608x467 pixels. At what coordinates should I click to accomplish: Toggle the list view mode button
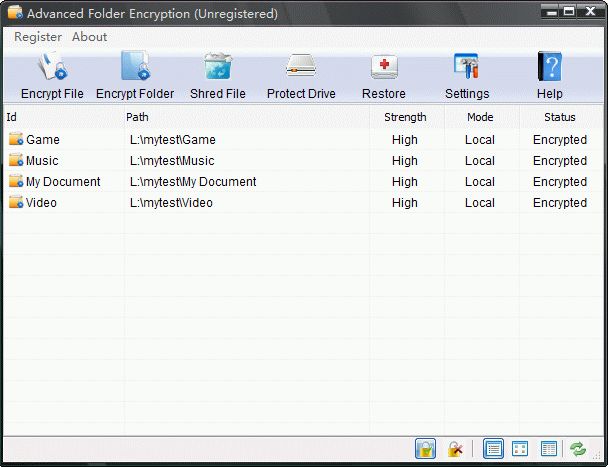pyautogui.click(x=493, y=449)
